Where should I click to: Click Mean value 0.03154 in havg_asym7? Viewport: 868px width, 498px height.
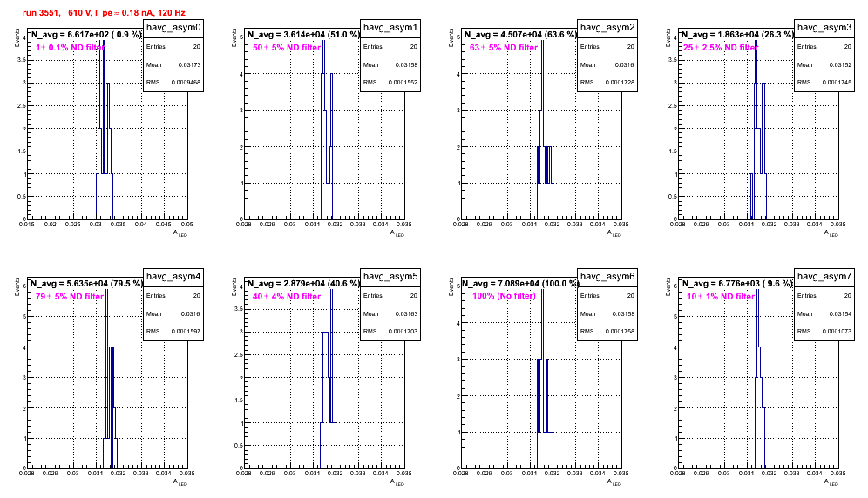[x=840, y=313]
